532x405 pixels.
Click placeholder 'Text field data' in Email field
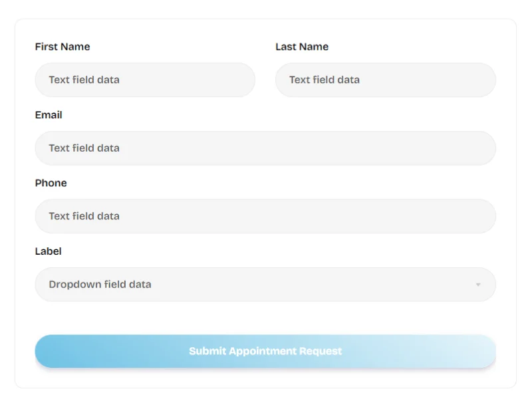click(84, 148)
